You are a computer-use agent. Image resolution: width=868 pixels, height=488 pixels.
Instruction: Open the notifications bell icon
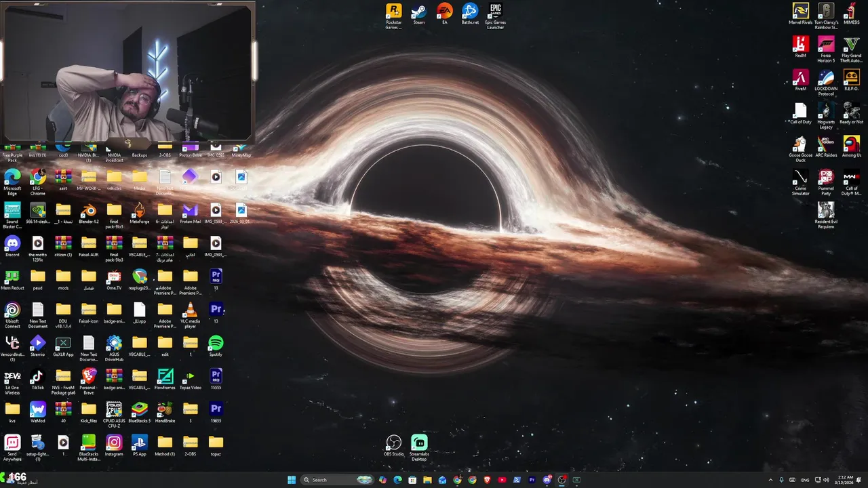[x=859, y=480]
